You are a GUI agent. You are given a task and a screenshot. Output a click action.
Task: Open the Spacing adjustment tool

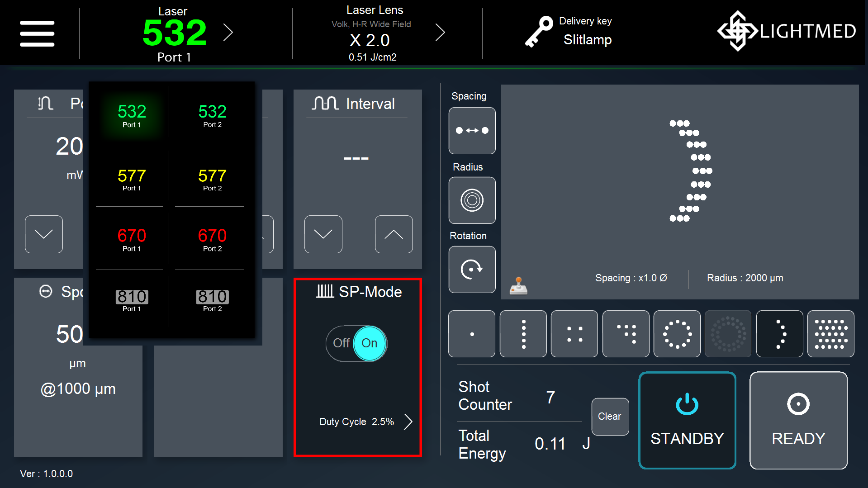[472, 131]
